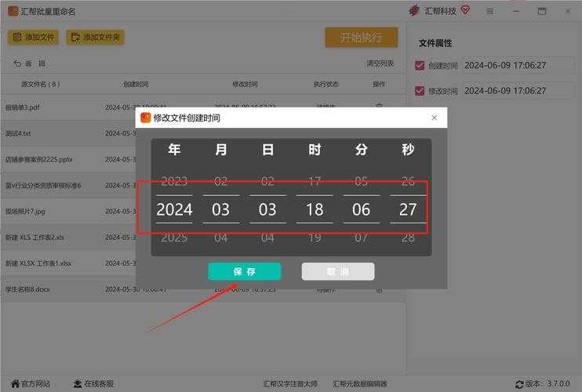582x392 pixels.
Task: Clear the file list via 清空列表
Action: pos(380,64)
